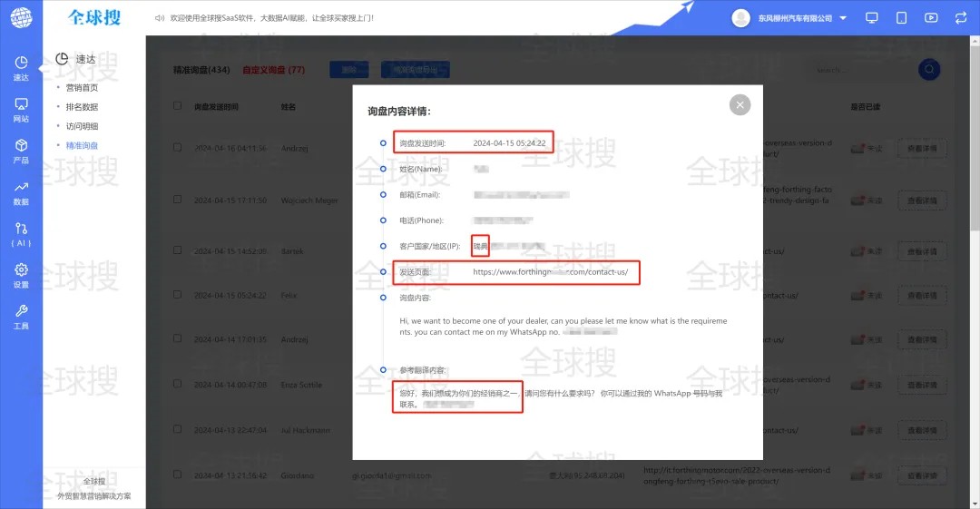This screenshot has height=509, width=980.
Task: Open 访问明细 in the submenu
Action: coord(82,126)
